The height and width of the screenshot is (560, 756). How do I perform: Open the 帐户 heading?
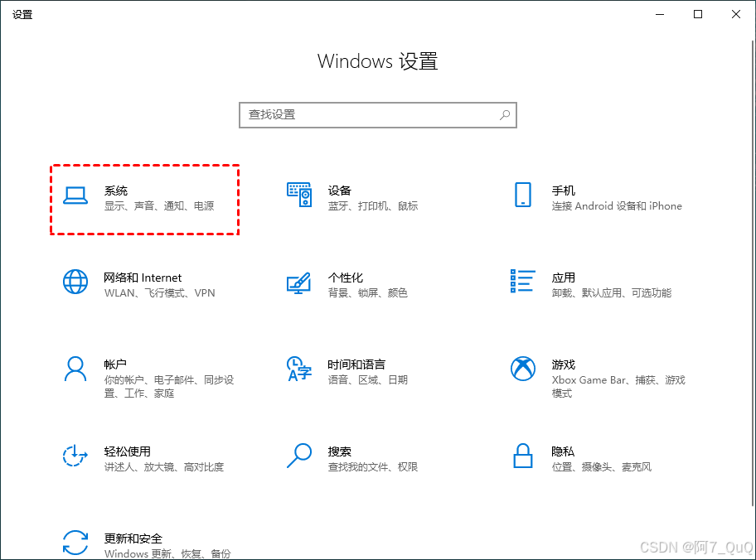point(115,364)
